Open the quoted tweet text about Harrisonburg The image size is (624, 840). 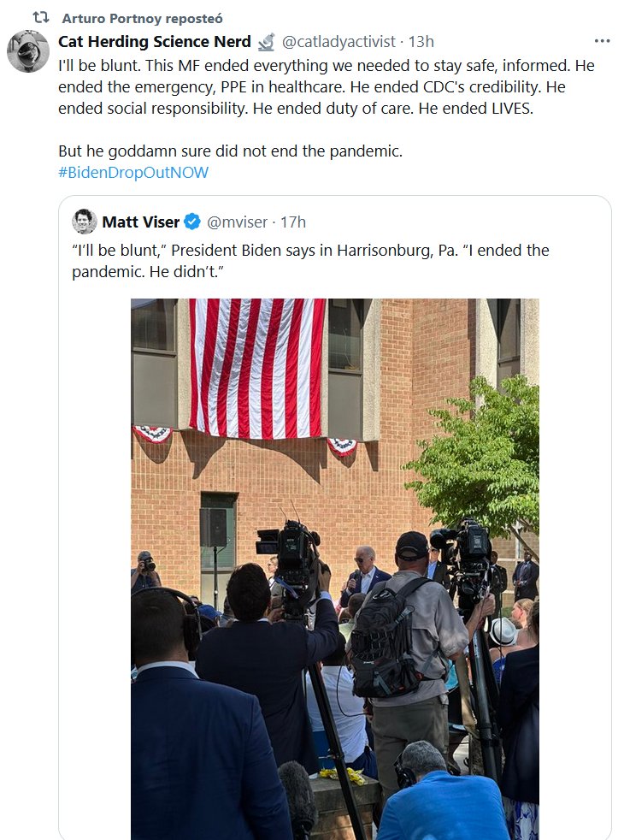pyautogui.click(x=310, y=260)
